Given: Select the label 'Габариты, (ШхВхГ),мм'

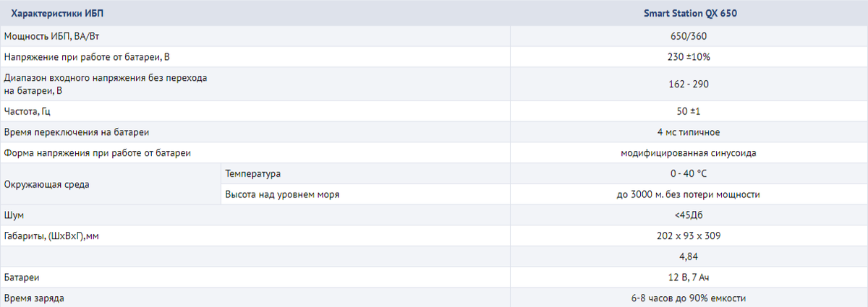Looking at the screenshot, I should click(51, 235).
